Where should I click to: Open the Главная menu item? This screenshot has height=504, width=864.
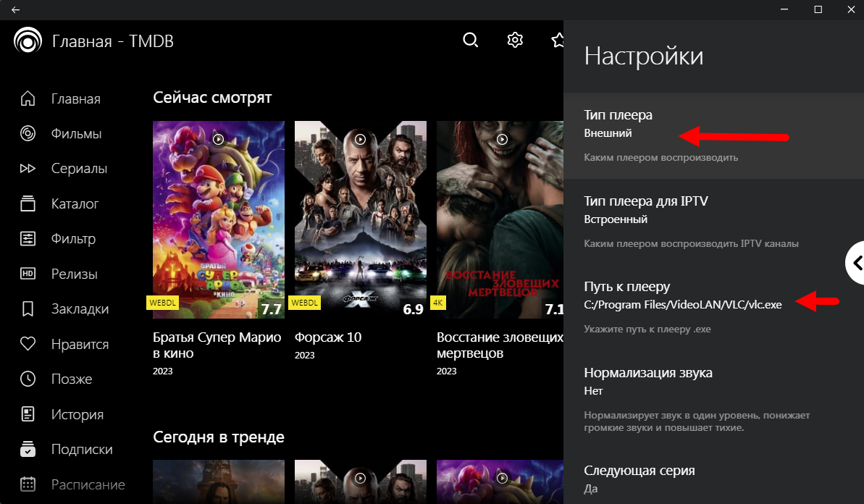point(76,98)
